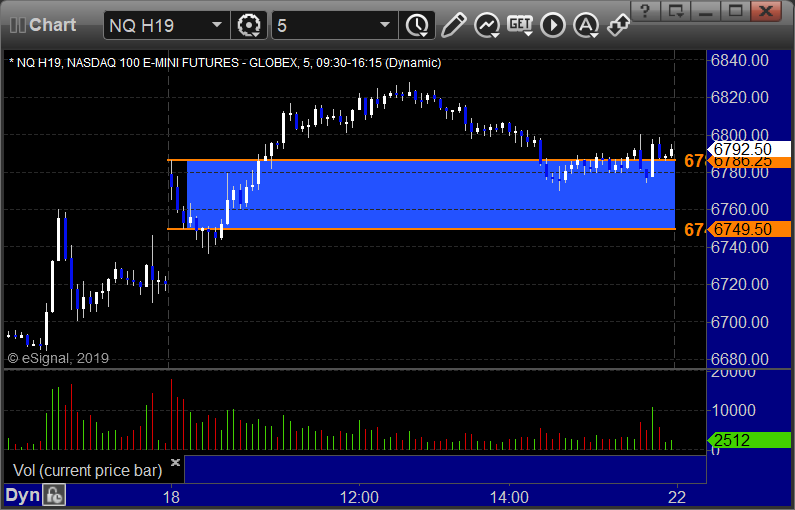Toggle the scale lock icon beside Dyn
The width and height of the screenshot is (795, 510).
tap(54, 495)
